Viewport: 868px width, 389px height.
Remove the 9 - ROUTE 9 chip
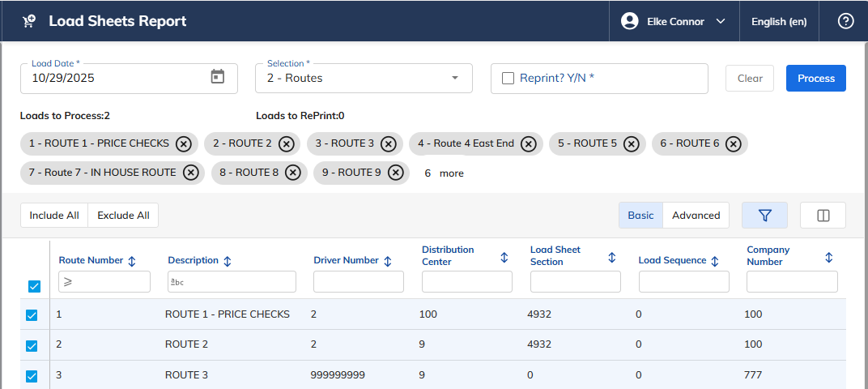click(x=395, y=173)
